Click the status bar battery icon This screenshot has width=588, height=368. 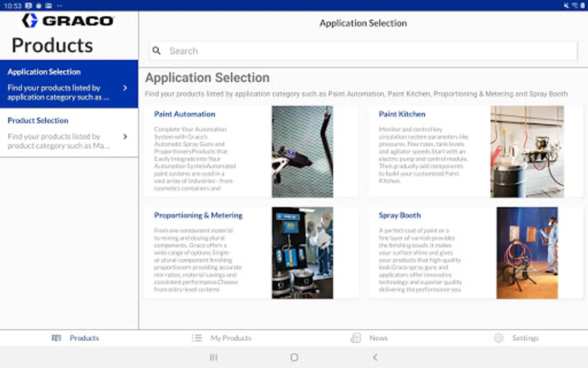click(583, 6)
